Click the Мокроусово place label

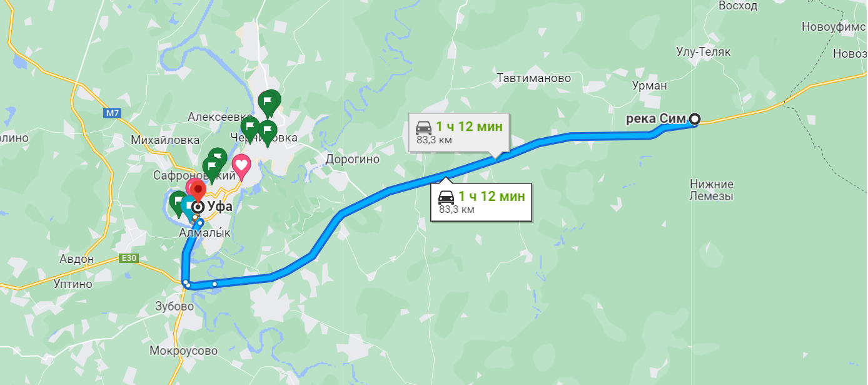[x=184, y=351]
